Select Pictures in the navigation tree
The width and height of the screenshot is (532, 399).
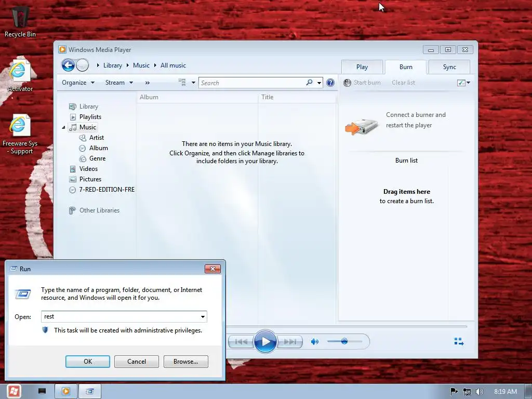(90, 179)
